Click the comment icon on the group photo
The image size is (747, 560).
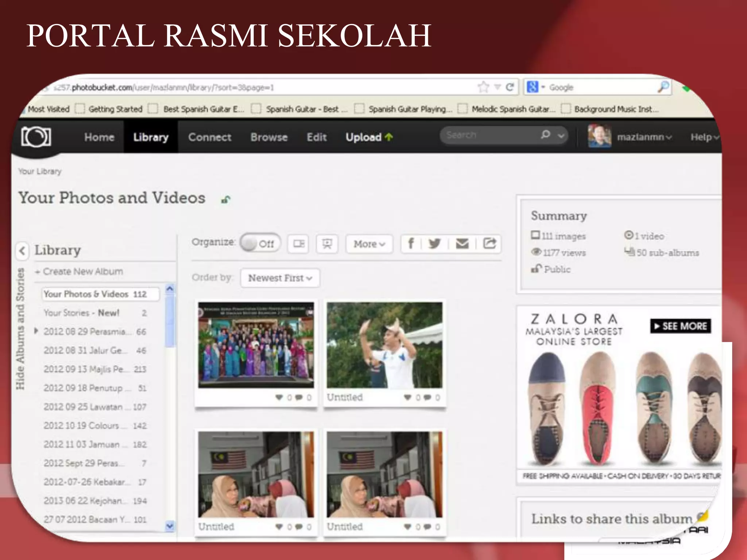298,397
